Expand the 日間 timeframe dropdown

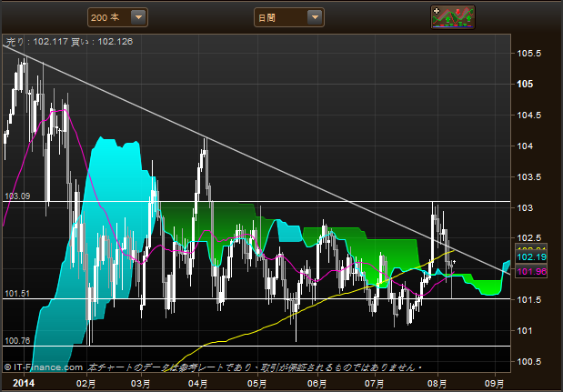pos(289,17)
